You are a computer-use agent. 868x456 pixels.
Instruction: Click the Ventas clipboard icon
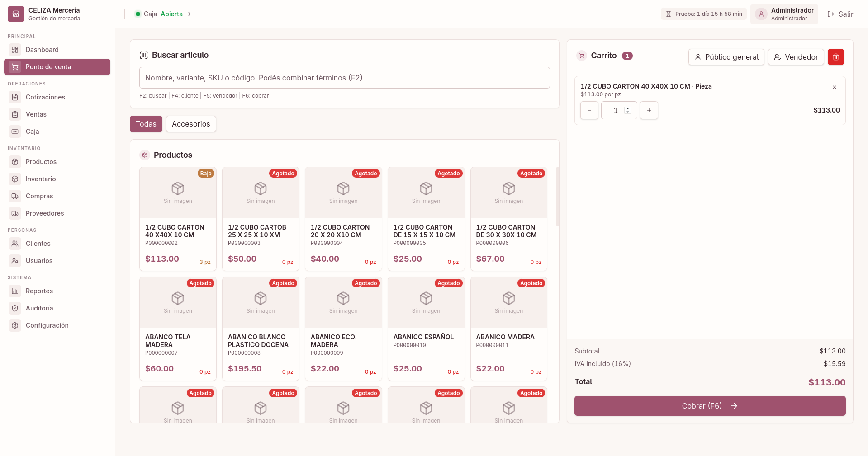[15, 114]
